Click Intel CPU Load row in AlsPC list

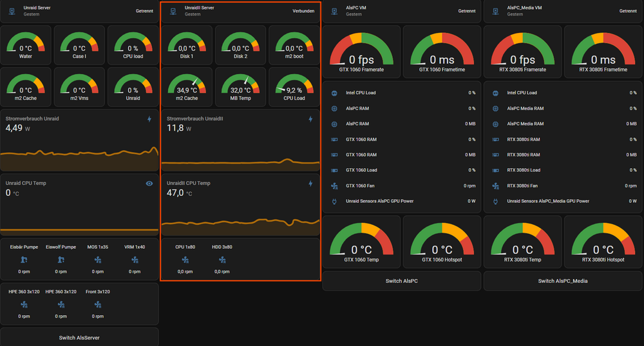tap(402, 93)
